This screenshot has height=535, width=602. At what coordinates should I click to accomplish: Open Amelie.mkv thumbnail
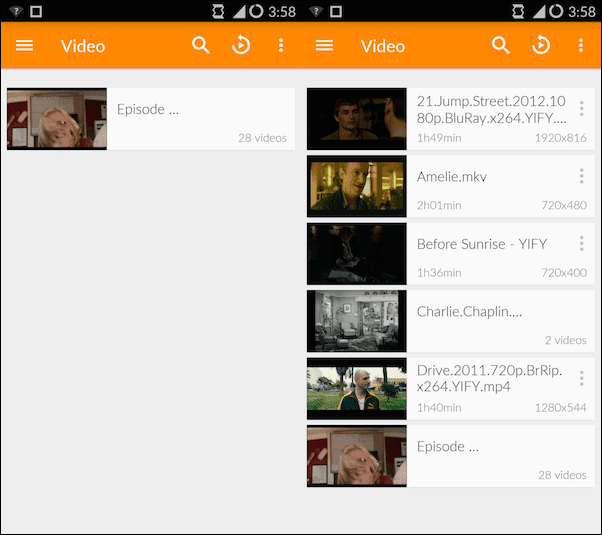coord(357,186)
